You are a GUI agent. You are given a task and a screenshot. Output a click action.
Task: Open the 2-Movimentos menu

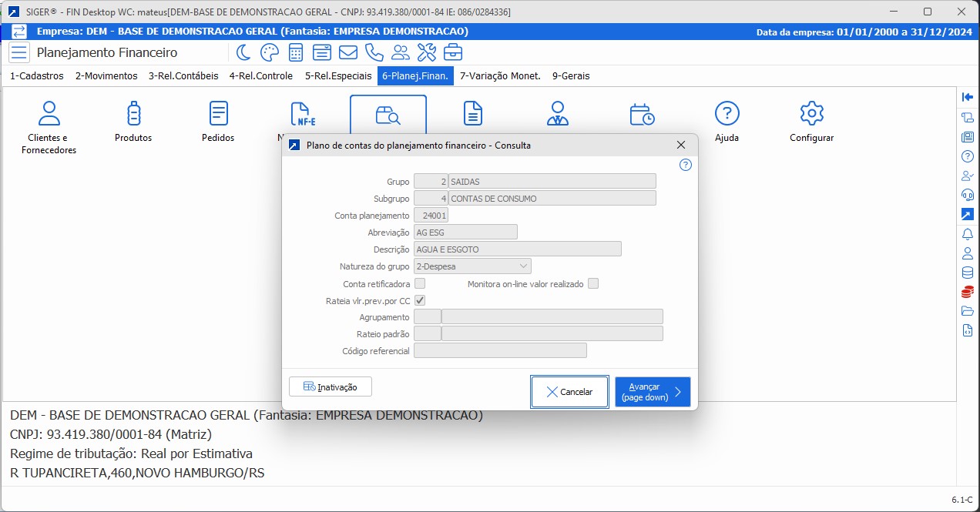106,76
